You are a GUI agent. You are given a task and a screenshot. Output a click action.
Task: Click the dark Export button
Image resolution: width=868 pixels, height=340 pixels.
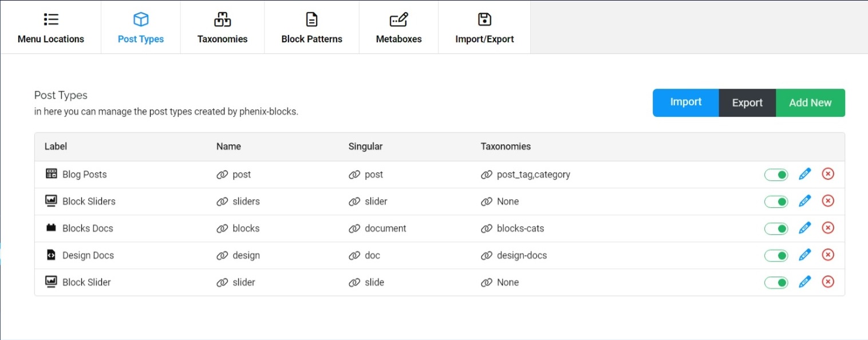(747, 102)
